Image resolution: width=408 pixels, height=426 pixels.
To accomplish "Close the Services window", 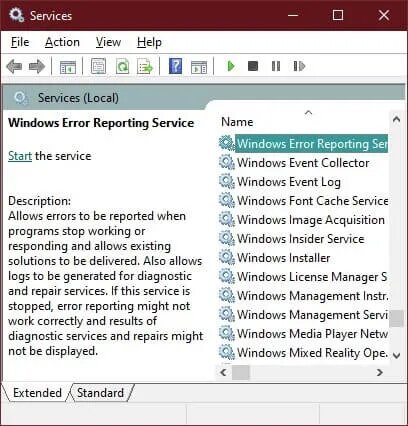I will (x=384, y=15).
